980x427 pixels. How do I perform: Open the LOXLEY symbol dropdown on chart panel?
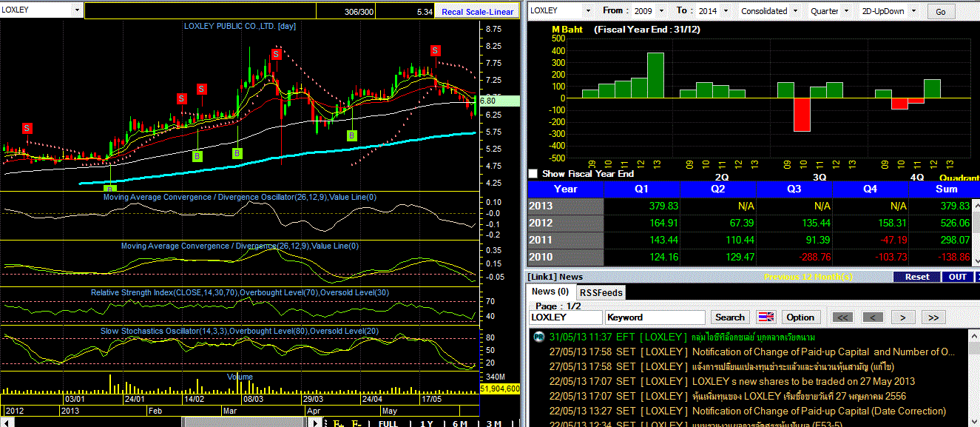78,10
